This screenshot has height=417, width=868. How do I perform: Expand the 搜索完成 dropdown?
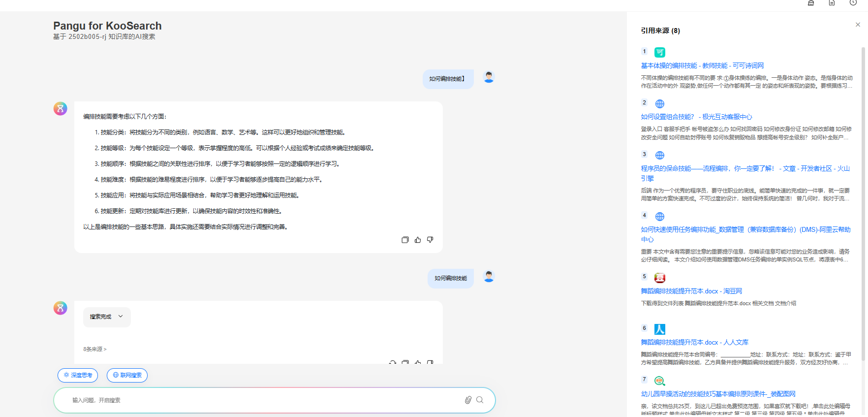point(107,317)
